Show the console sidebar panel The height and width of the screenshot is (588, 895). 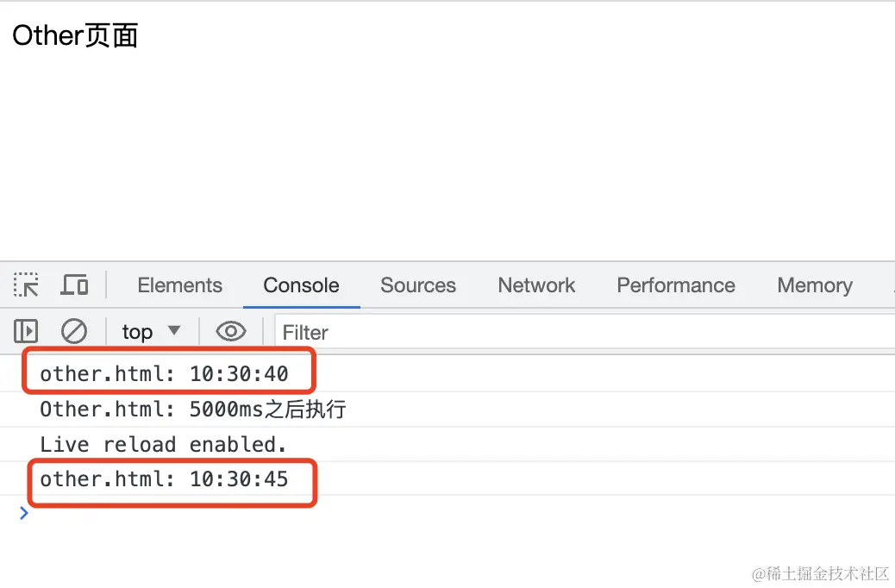[x=26, y=331]
